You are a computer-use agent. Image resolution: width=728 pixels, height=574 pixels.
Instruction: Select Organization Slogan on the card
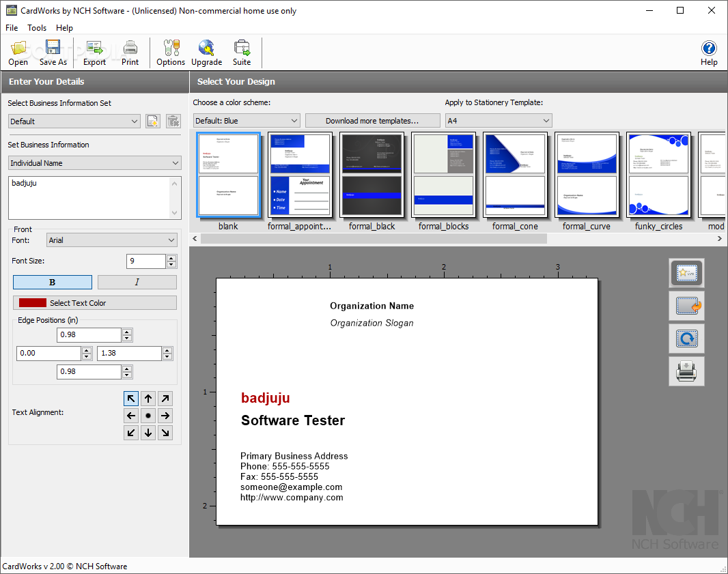click(x=372, y=323)
